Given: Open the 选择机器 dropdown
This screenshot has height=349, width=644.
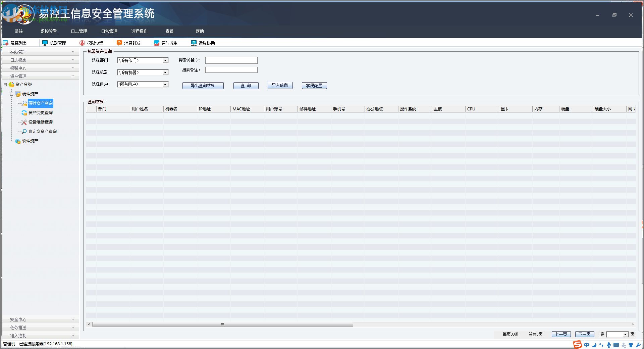Looking at the screenshot, I should coord(165,72).
